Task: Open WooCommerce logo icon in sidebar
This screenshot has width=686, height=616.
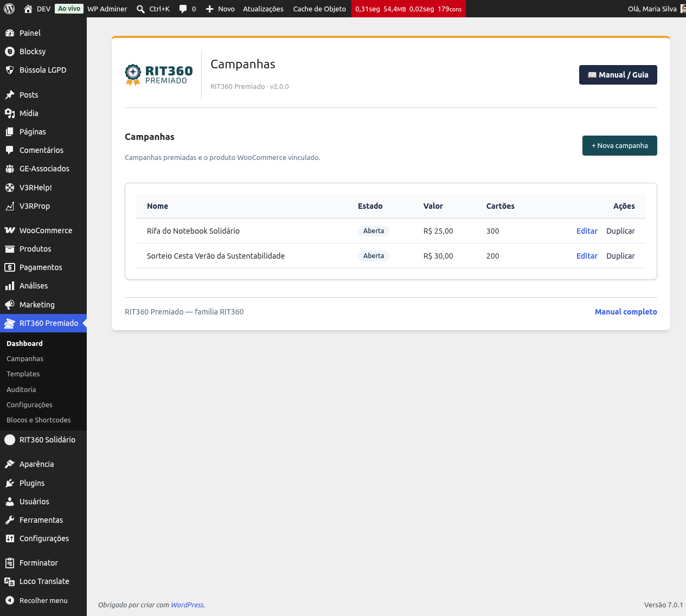Action: pyautogui.click(x=10, y=230)
